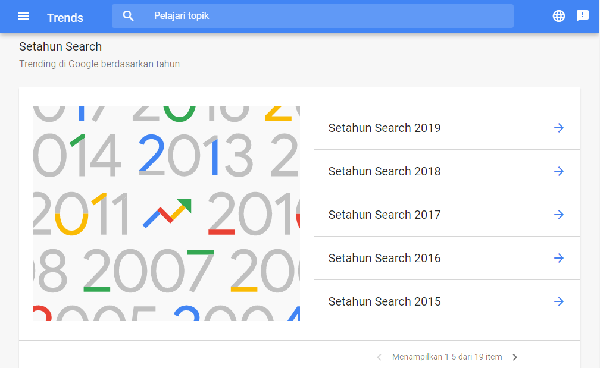This screenshot has width=600, height=368.
Task: Click arrow next to Setahun Search 2018
Action: click(559, 171)
